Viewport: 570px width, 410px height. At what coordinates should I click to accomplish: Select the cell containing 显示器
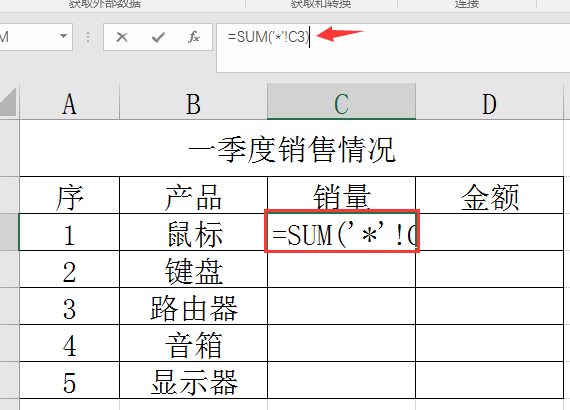[x=193, y=381]
